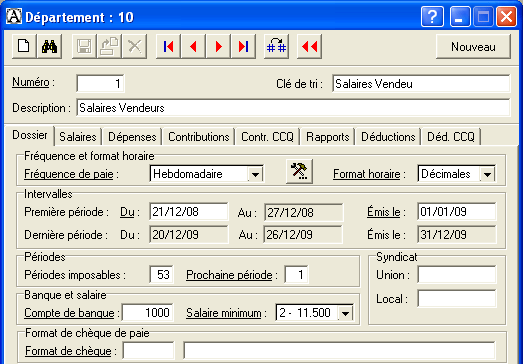The width and height of the screenshot is (523, 364).
Task: Click the Format de chèque code field
Action: (x=148, y=351)
